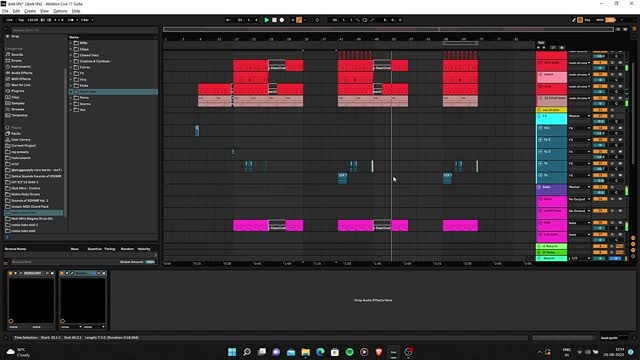The width and height of the screenshot is (640, 360).
Task: Open Windows Start menu
Action: coord(232,352)
